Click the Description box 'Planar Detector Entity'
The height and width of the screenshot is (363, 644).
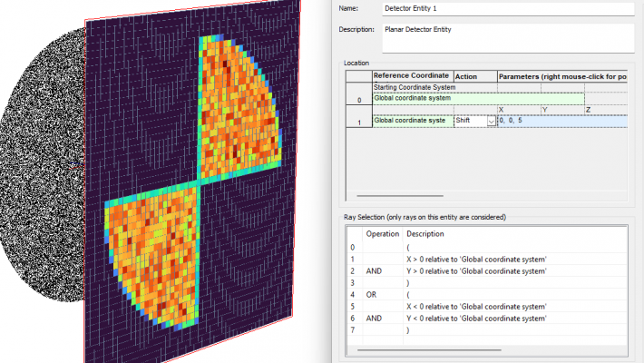click(x=508, y=38)
